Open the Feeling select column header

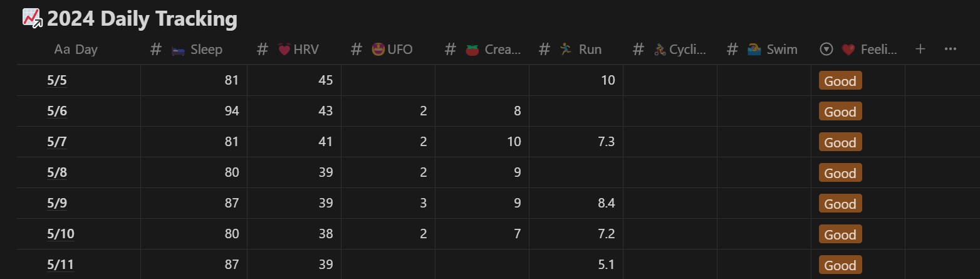pos(858,50)
